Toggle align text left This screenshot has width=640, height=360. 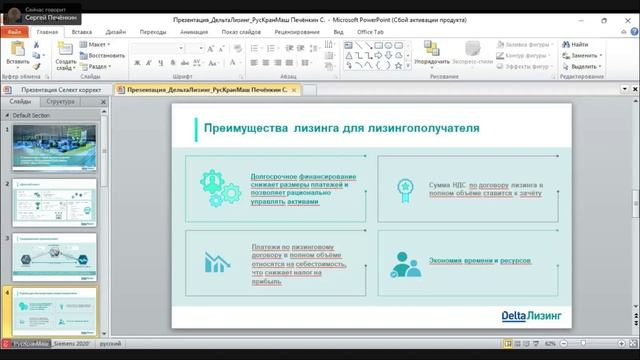[254, 63]
